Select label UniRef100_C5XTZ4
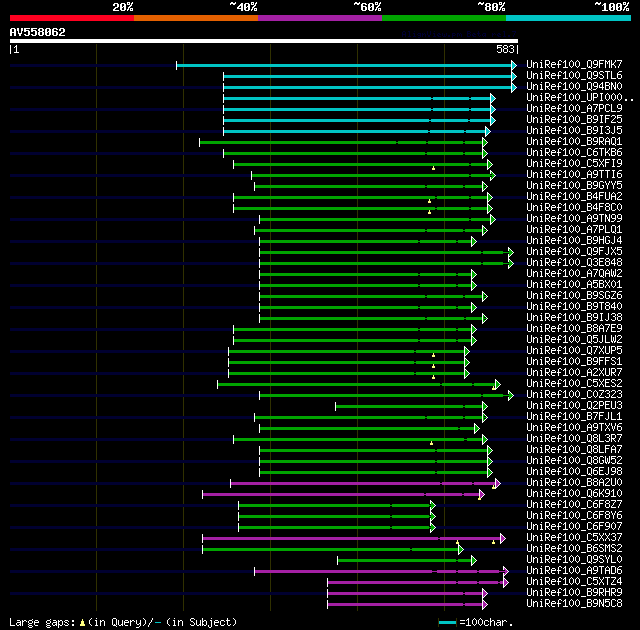 pyautogui.click(x=574, y=582)
